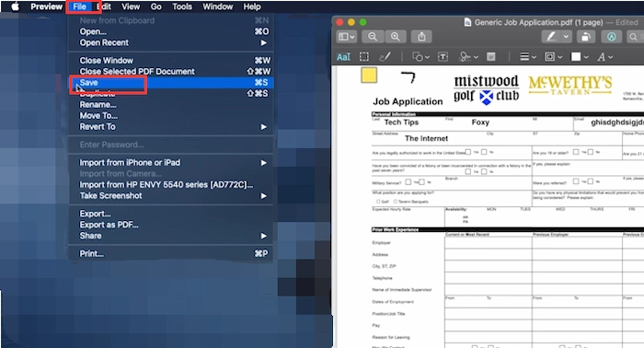Image resolution: width=644 pixels, height=348 pixels.
Task: Choose Move To... menu item
Action: [x=169, y=116]
